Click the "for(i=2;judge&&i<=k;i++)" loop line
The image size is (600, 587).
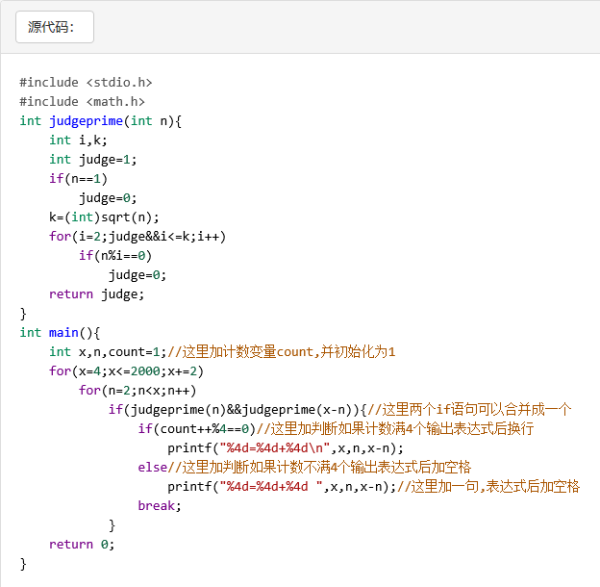(x=137, y=236)
